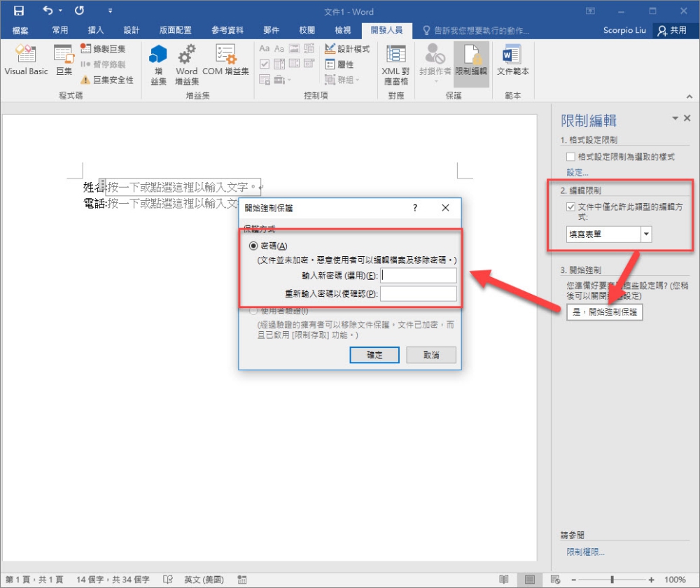Insert building block gallery content control

click(309, 48)
